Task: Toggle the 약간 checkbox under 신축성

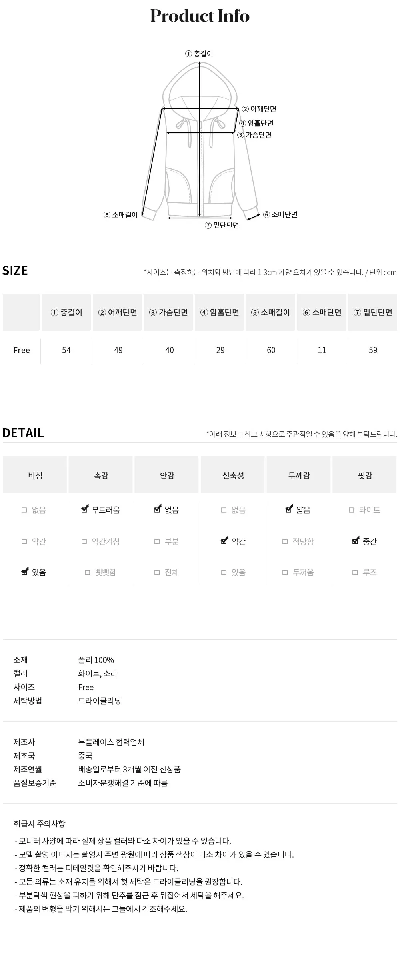Action: pyautogui.click(x=224, y=541)
